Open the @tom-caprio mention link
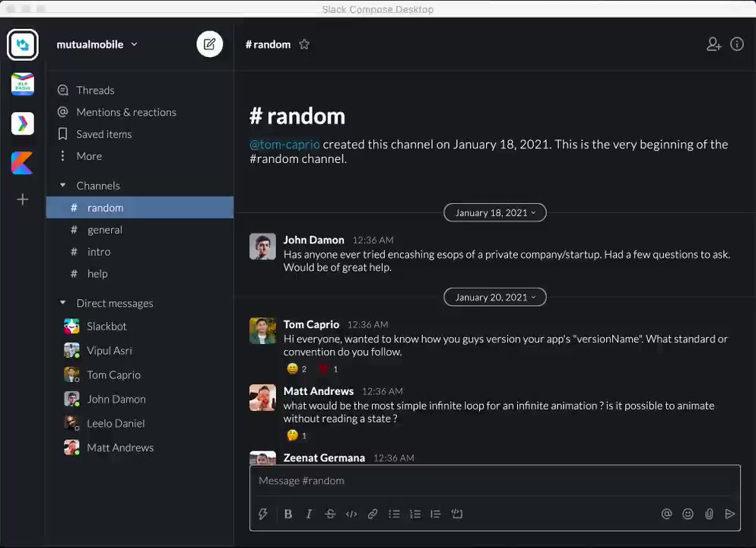Image resolution: width=756 pixels, height=548 pixels. click(284, 145)
